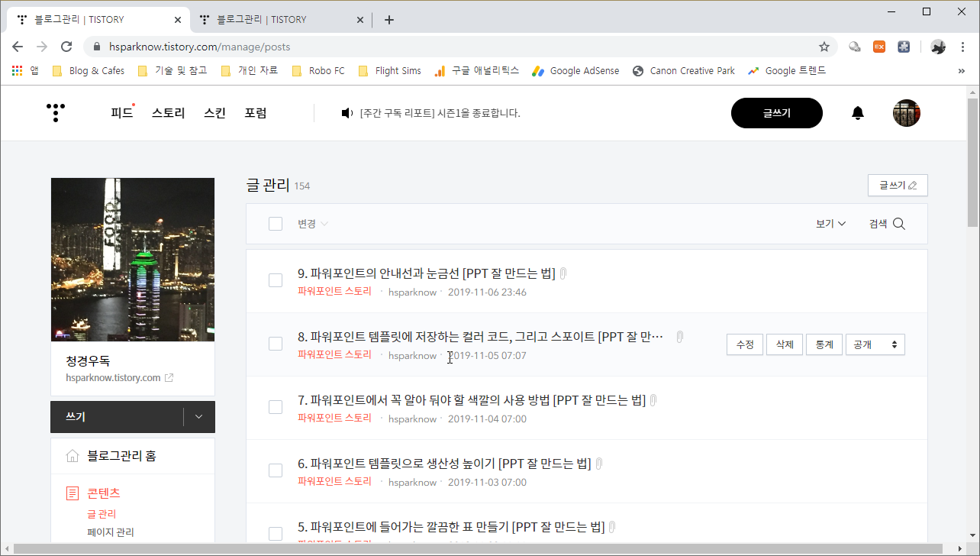Click the black 글쓰기 button in header
The width and height of the screenshot is (980, 556).
pyautogui.click(x=777, y=113)
